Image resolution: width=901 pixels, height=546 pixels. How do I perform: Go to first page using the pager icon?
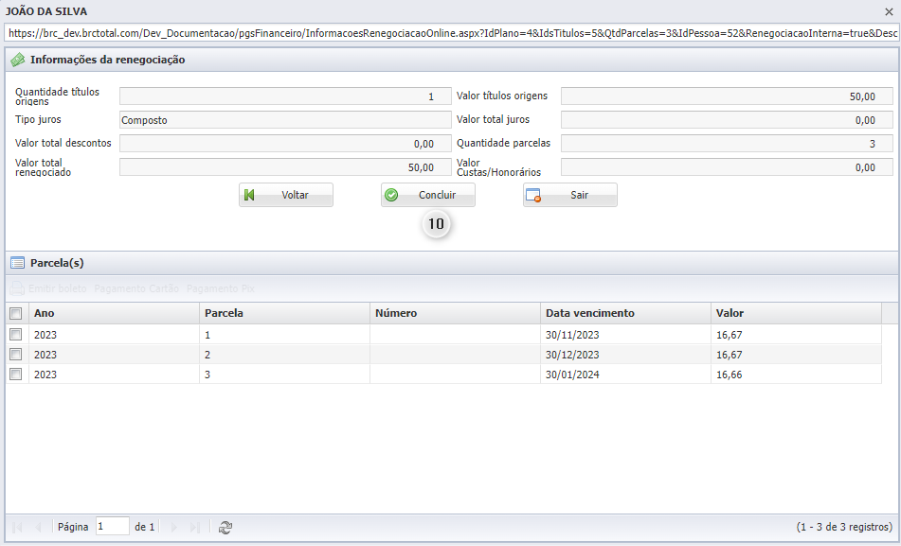[17, 527]
